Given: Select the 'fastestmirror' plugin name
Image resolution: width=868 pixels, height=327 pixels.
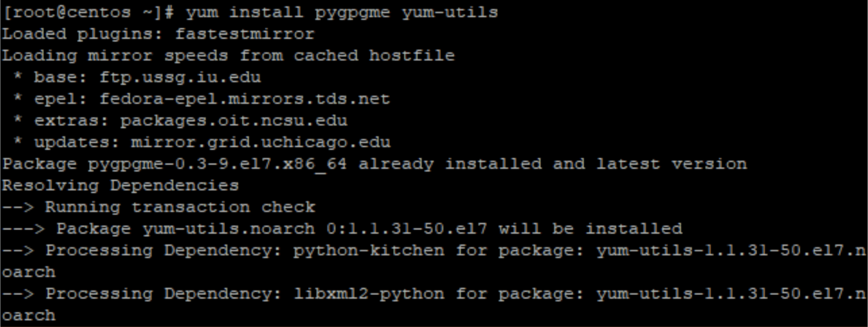Looking at the screenshot, I should (x=245, y=34).
